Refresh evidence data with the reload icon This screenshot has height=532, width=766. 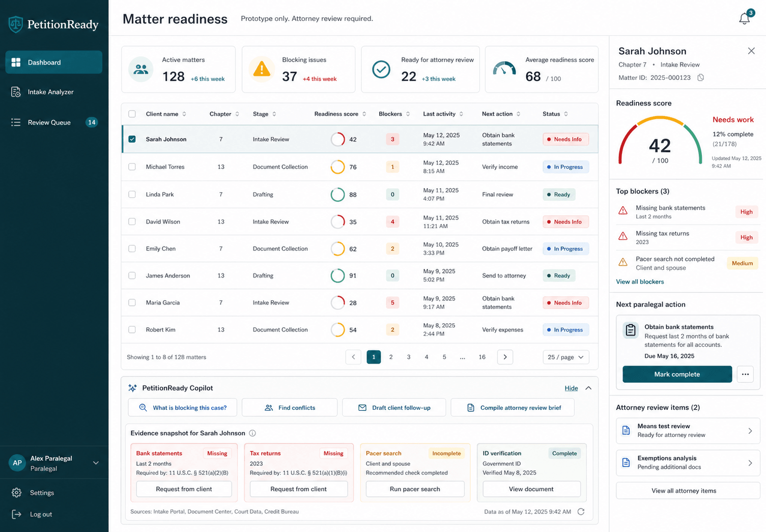[x=581, y=512]
